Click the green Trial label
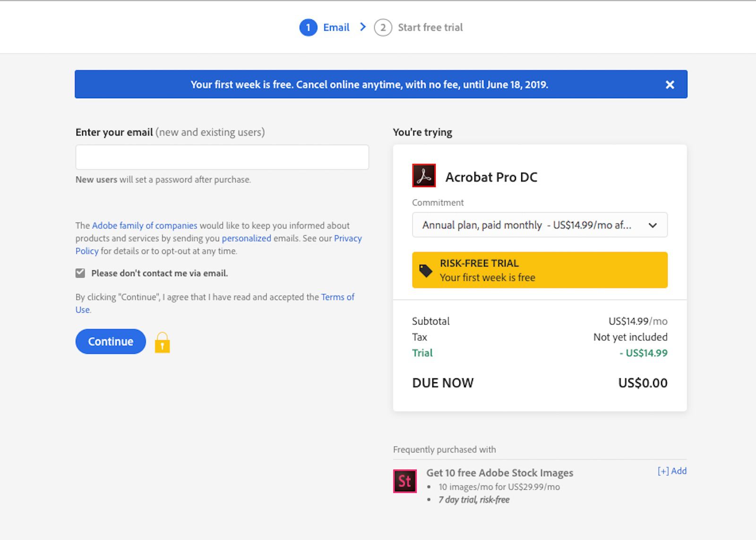This screenshot has height=540, width=756. pyautogui.click(x=422, y=353)
